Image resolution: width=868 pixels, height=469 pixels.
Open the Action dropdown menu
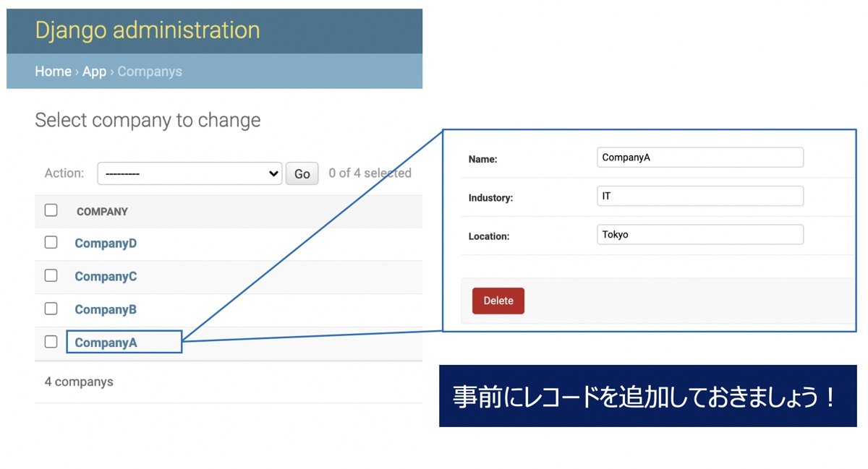point(190,173)
